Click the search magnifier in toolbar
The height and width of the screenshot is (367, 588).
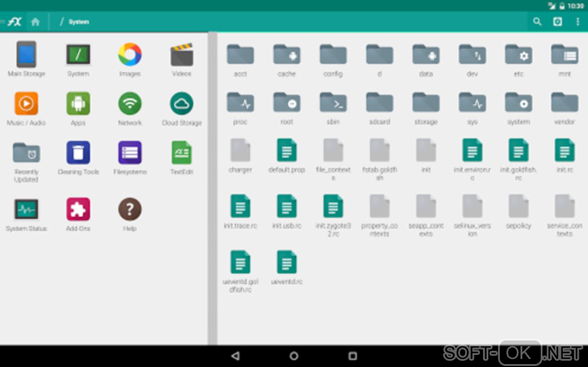[x=537, y=22]
